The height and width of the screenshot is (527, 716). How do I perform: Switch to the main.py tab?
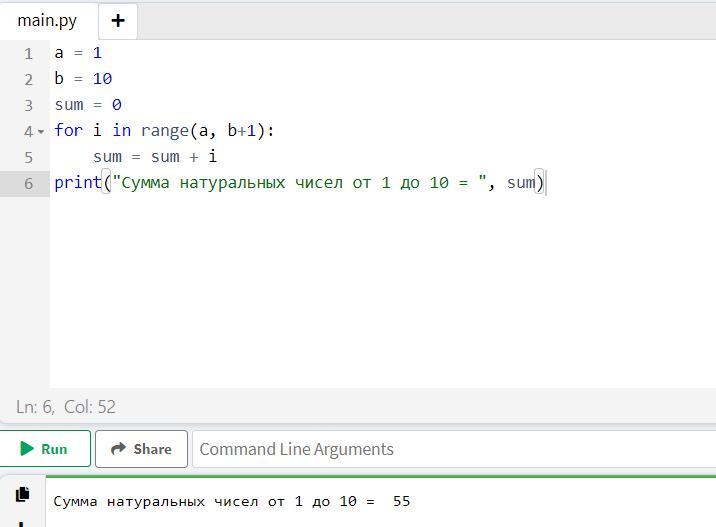click(47, 20)
